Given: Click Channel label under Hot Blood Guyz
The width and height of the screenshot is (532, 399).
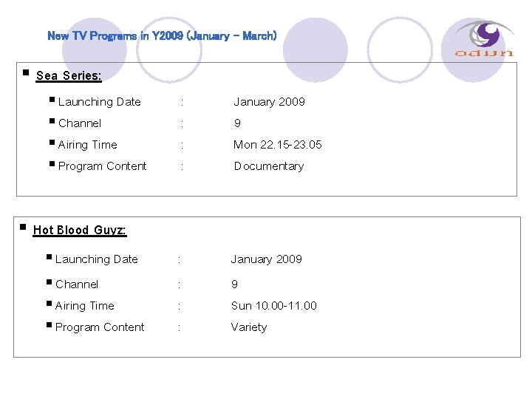Looking at the screenshot, I should tap(77, 284).
